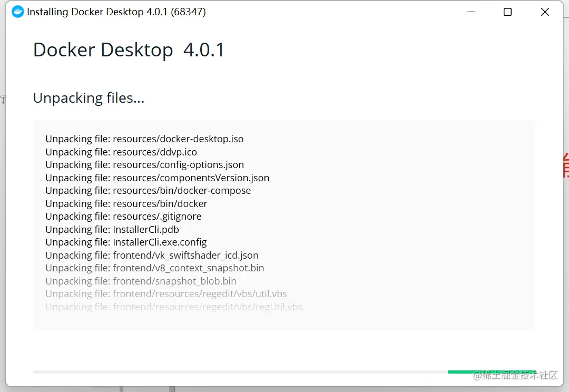Click the Docker whale icon in title bar

(x=18, y=12)
